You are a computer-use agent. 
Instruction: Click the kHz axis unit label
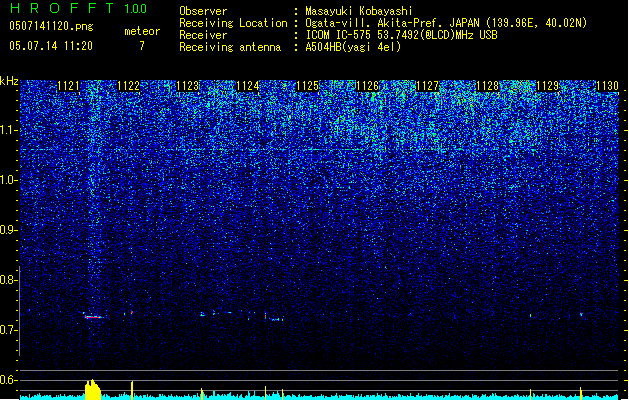[9, 81]
